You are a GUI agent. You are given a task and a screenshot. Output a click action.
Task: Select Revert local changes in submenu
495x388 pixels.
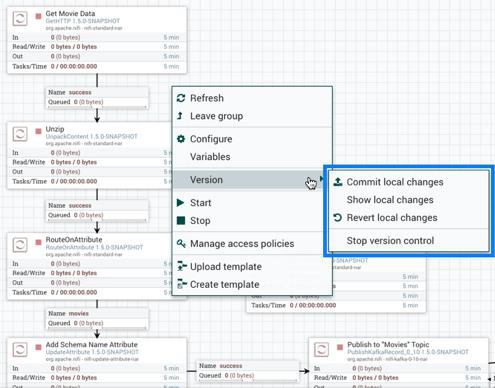[409, 218]
